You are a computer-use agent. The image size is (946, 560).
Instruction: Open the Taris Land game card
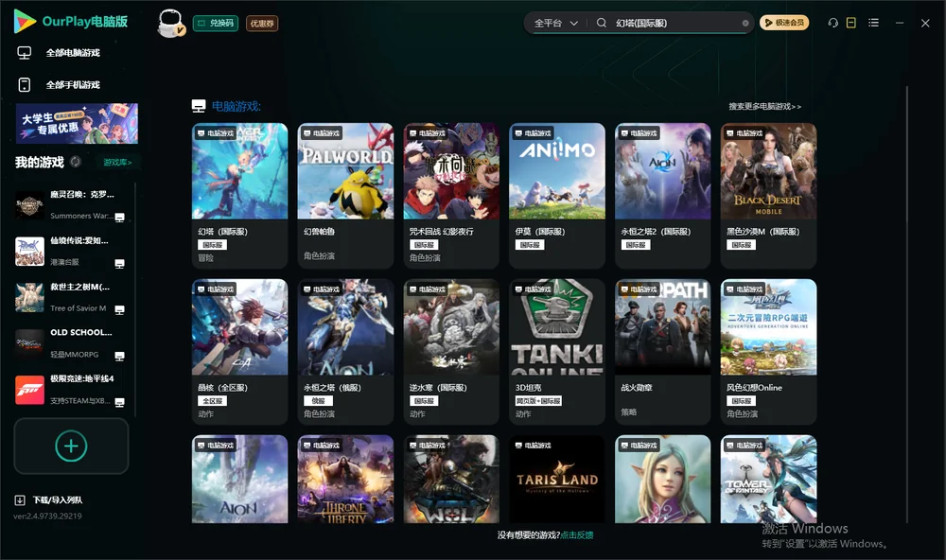click(x=557, y=480)
